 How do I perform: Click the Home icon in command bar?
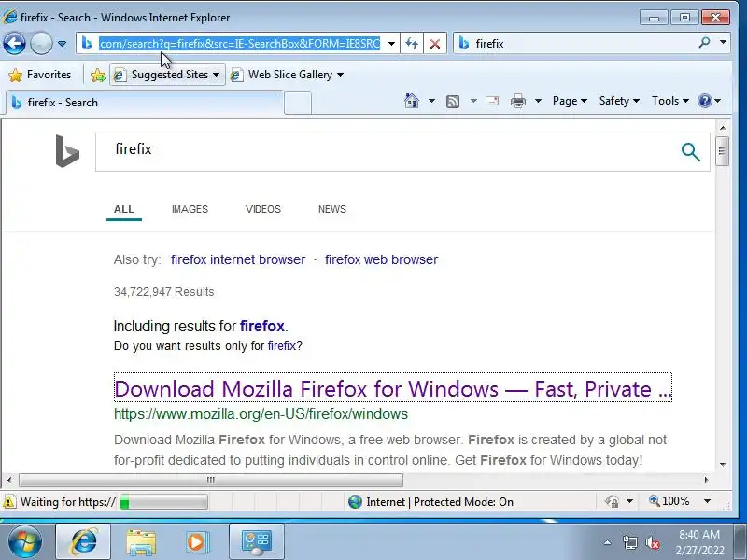coord(412,101)
